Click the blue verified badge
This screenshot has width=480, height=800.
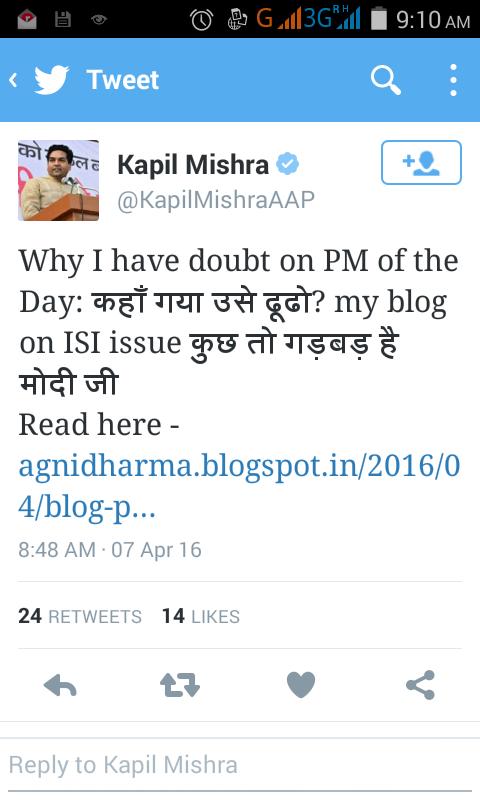coord(287,164)
